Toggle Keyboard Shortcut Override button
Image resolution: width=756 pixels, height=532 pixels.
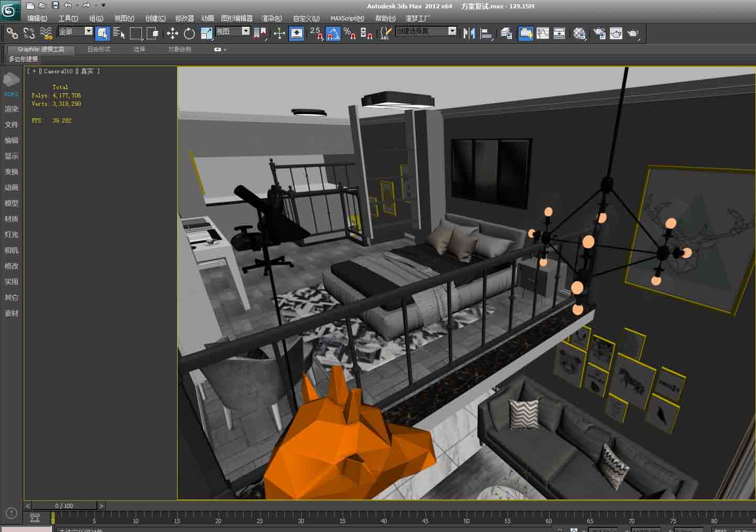pyautogui.click(x=297, y=34)
